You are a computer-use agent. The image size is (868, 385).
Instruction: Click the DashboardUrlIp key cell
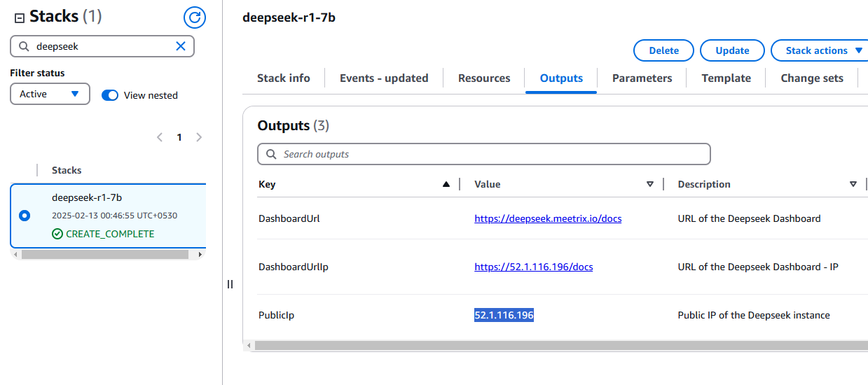294,267
